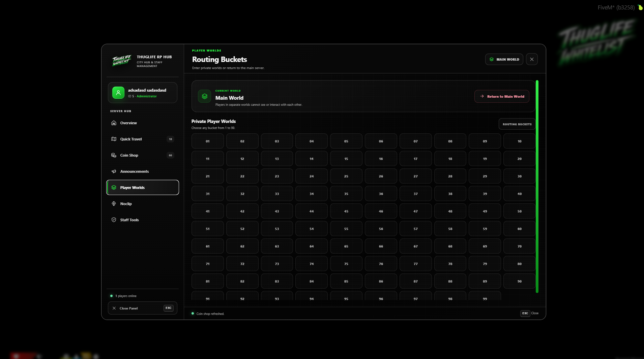Enter private world 17
The height and width of the screenshot is (359, 644).
tap(416, 159)
